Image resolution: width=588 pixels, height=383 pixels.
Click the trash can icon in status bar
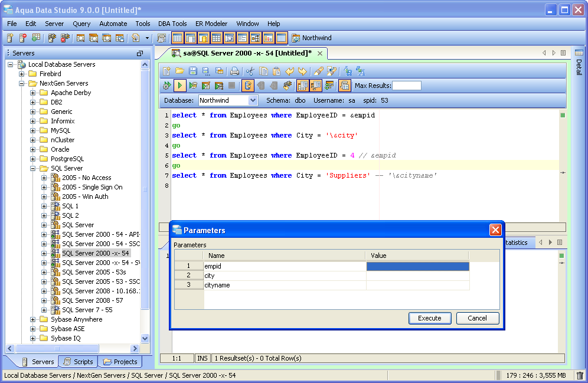580,375
